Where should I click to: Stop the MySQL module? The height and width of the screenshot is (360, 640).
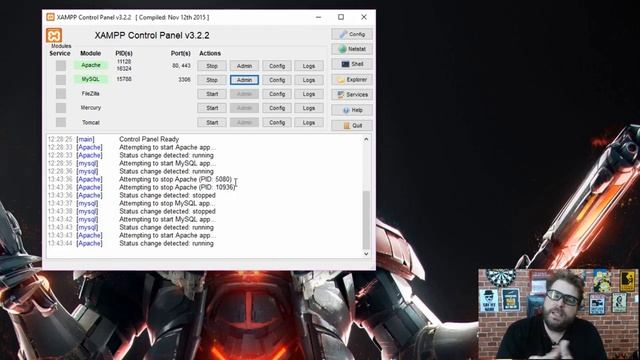[x=212, y=80]
